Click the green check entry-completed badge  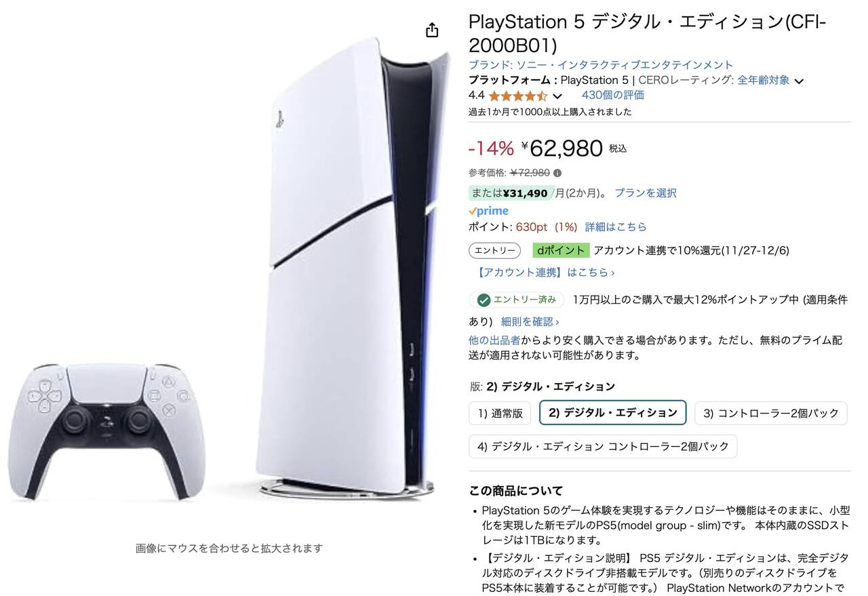(x=517, y=300)
